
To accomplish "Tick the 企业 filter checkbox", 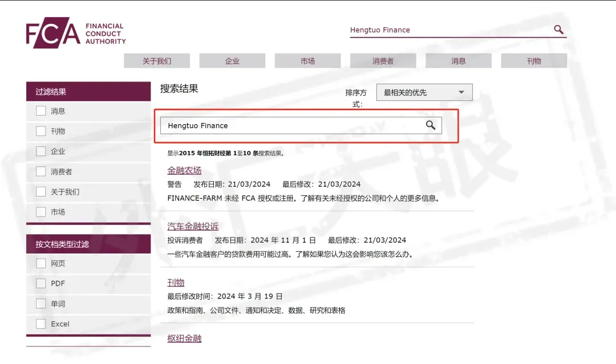I will (x=41, y=151).
